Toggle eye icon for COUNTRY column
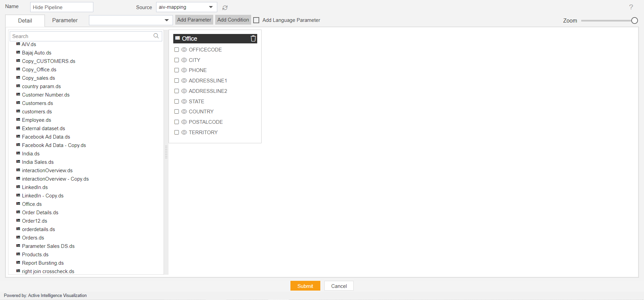Image resolution: width=644 pixels, height=300 pixels. coord(184,111)
